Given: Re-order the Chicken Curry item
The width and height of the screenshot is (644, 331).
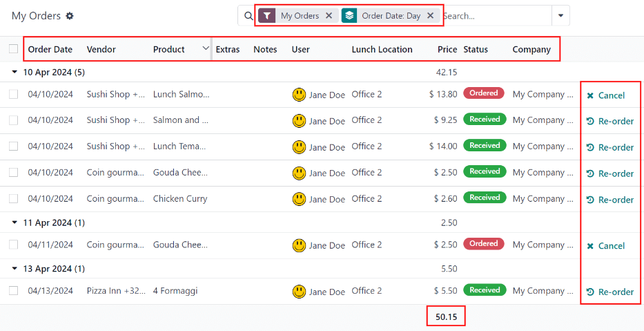Looking at the screenshot, I should 609,200.
